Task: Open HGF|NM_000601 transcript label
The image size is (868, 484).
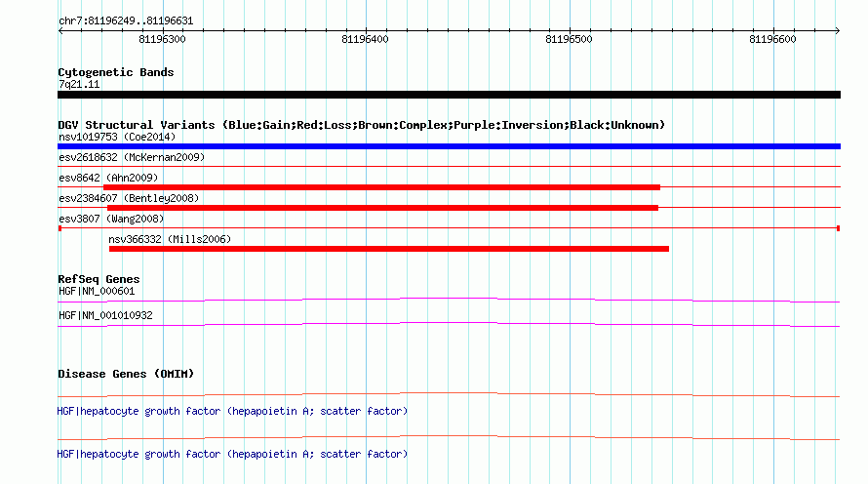Action: (97, 292)
